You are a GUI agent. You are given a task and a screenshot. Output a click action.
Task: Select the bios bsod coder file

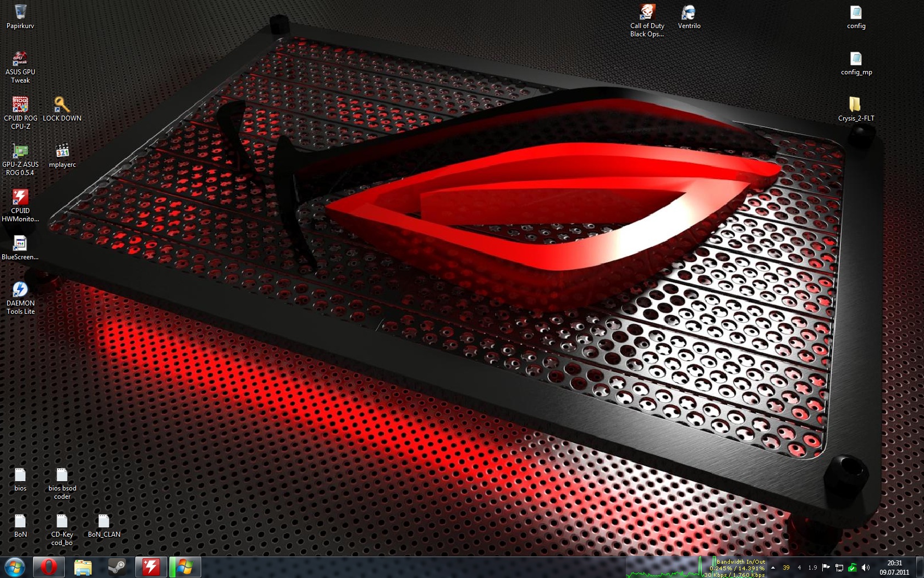62,483
